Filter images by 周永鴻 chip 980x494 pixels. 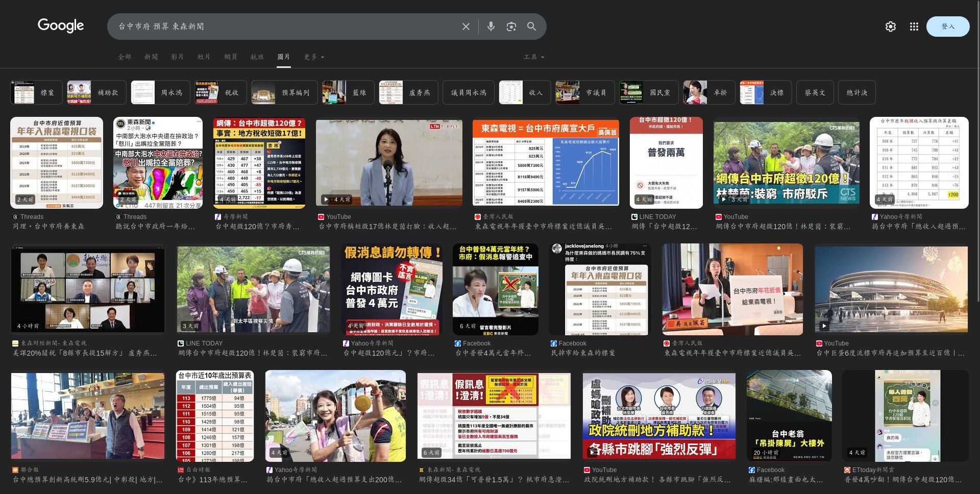pos(160,92)
